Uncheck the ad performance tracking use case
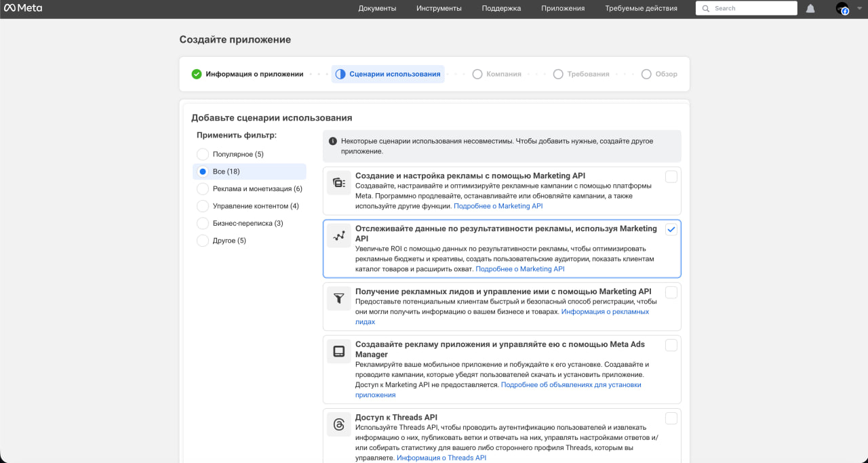This screenshot has width=868, height=463. [671, 229]
